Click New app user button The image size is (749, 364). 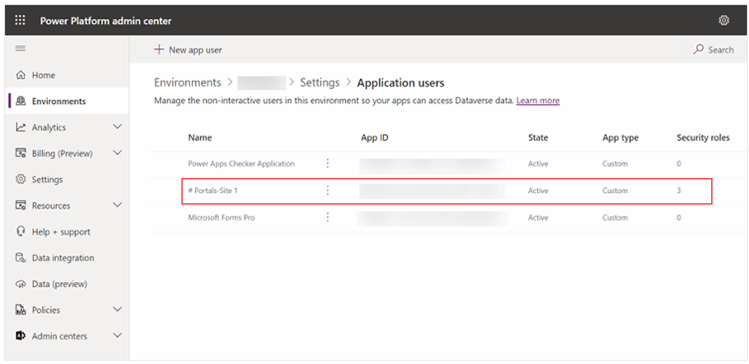188,50
